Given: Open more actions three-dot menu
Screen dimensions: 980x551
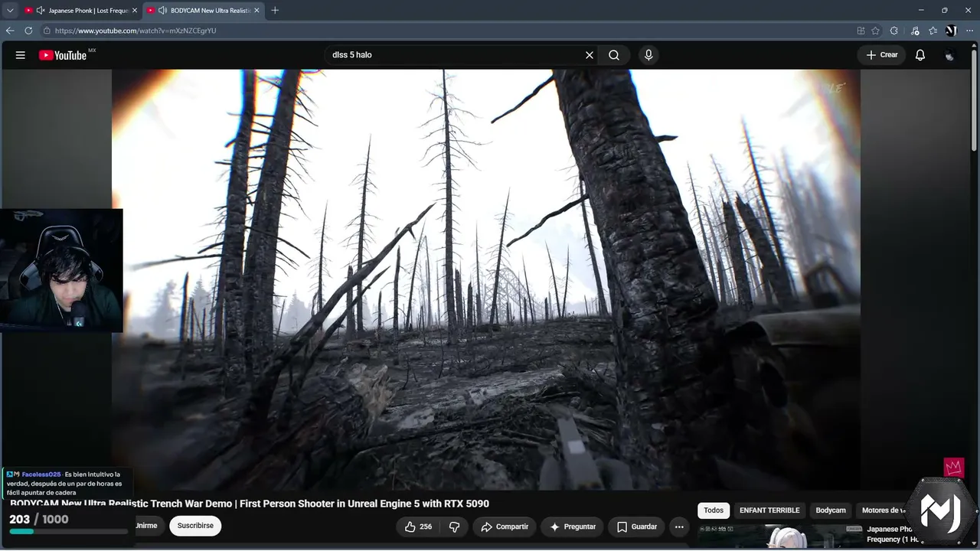Looking at the screenshot, I should click(679, 527).
